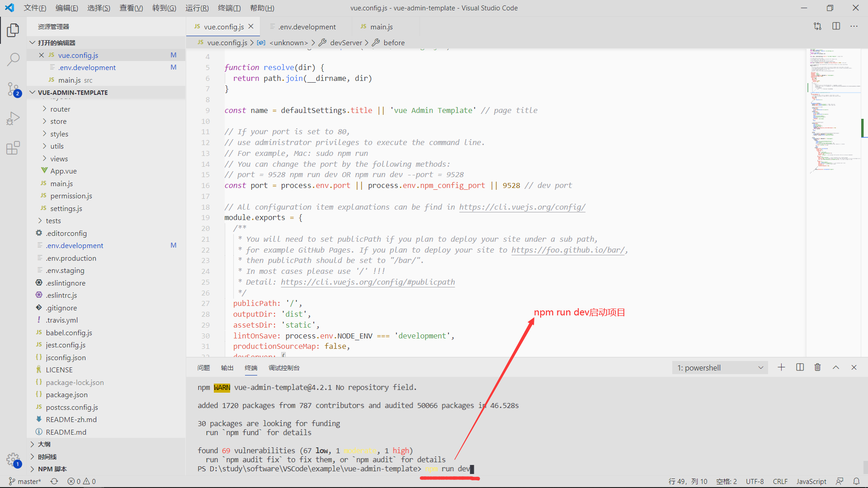Kill the terminal using the trash icon

817,367
